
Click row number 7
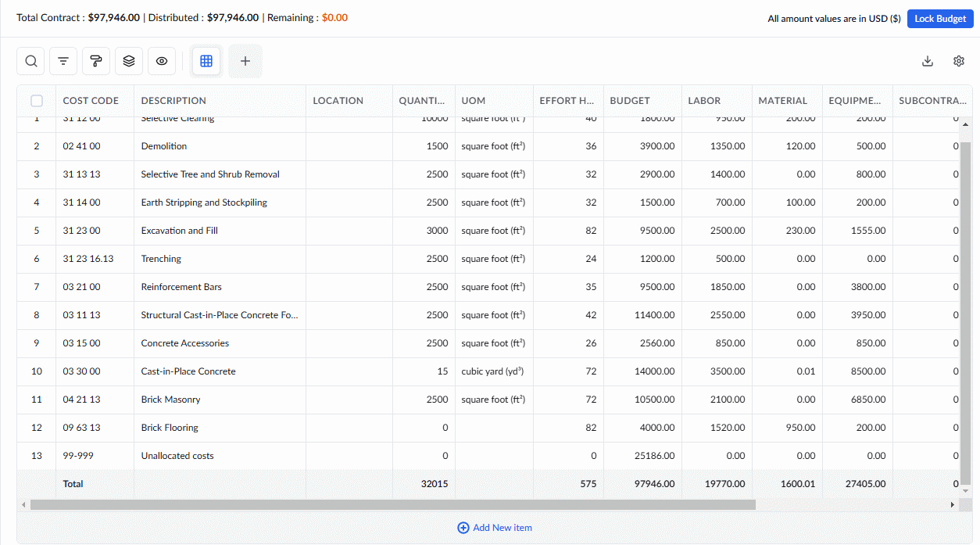point(37,287)
